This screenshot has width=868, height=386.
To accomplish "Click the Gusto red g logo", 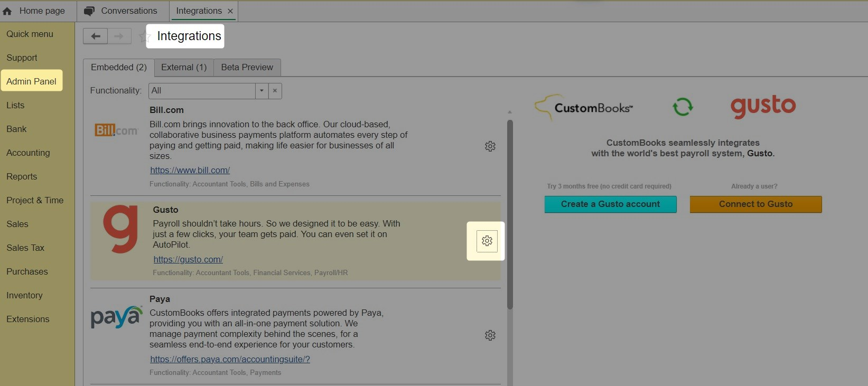I will pyautogui.click(x=120, y=230).
